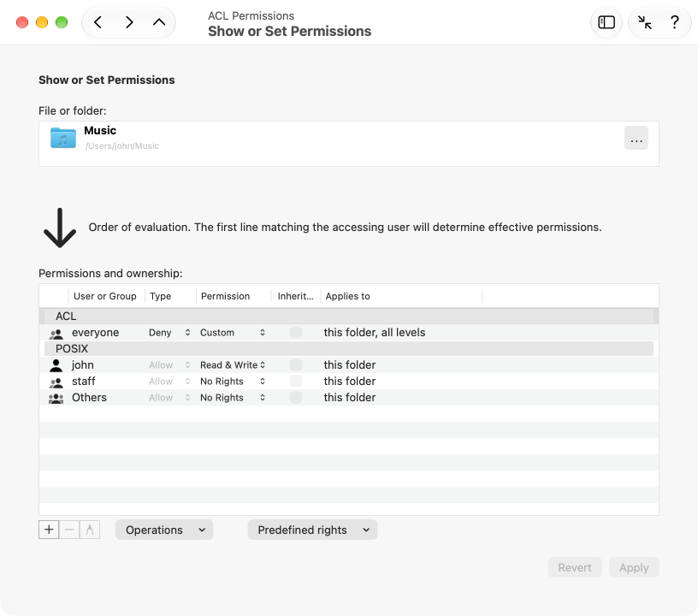Sort by User or Group column header
The width and height of the screenshot is (698, 616).
click(x=105, y=296)
